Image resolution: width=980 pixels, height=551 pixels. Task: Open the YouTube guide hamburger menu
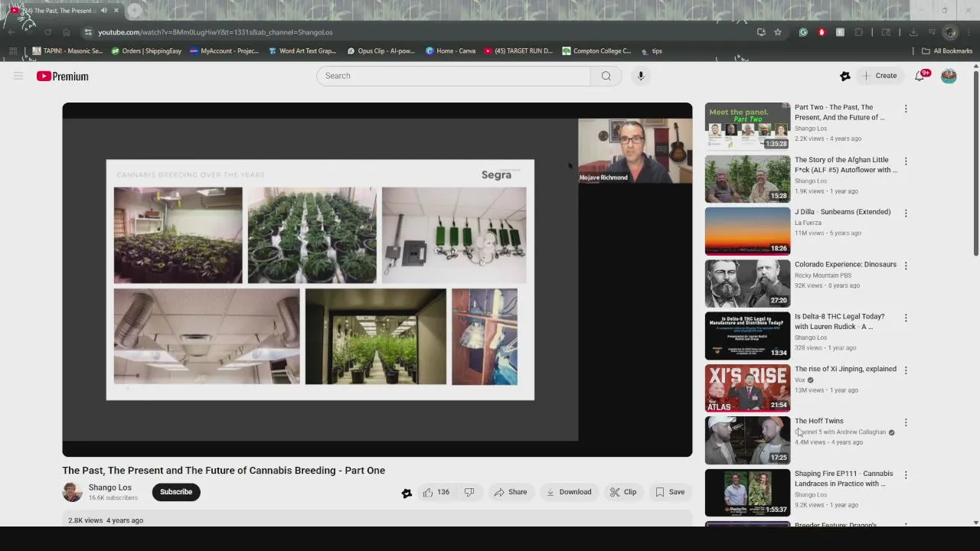(18, 76)
